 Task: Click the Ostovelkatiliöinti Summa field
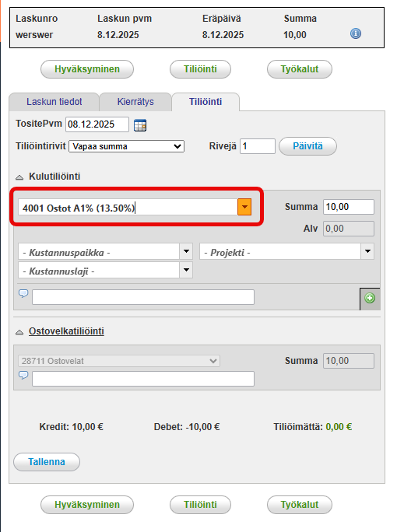(x=349, y=361)
